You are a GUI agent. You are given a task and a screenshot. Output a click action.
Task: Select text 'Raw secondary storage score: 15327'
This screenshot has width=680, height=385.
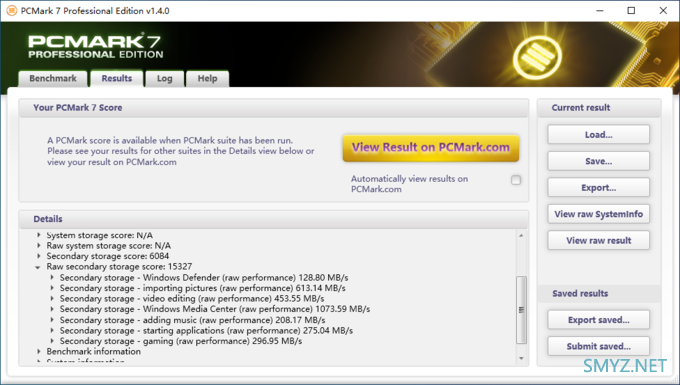click(119, 266)
